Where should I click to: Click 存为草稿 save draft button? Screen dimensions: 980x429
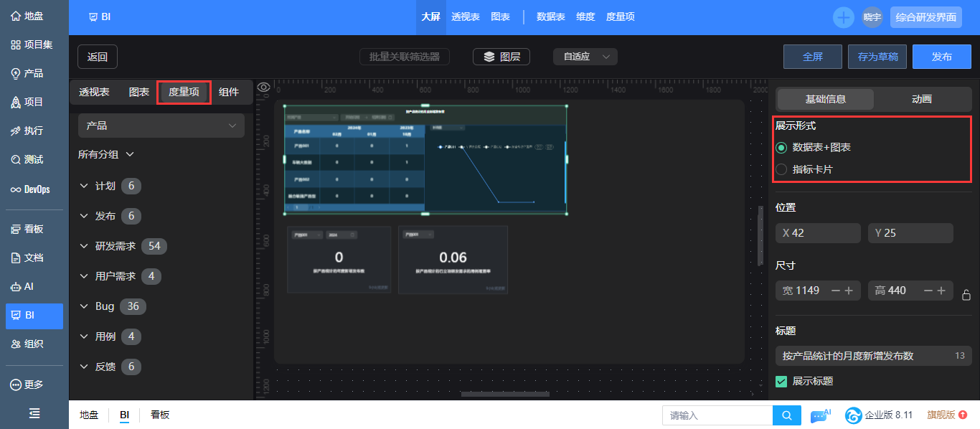877,57
